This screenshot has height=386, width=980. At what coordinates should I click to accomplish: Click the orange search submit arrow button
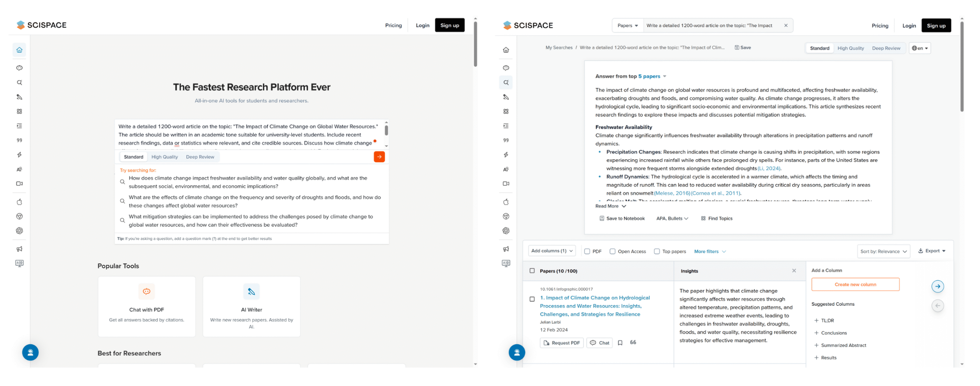(x=379, y=157)
